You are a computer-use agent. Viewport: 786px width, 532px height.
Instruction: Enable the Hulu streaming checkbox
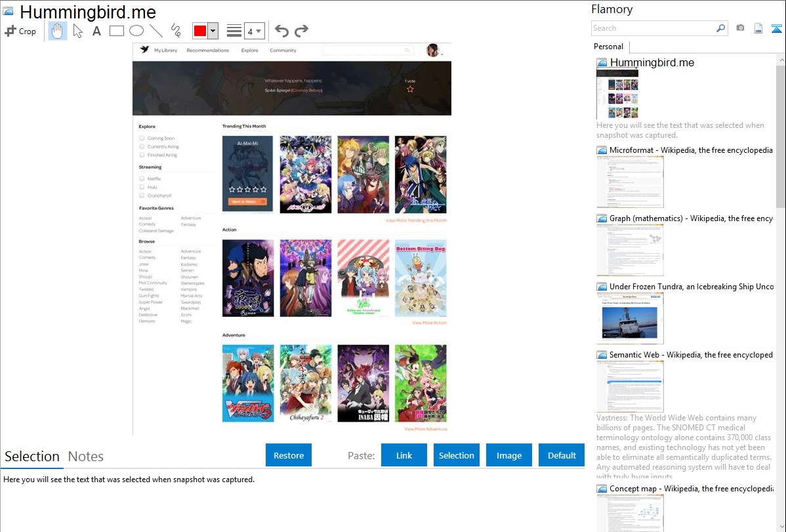(x=142, y=187)
